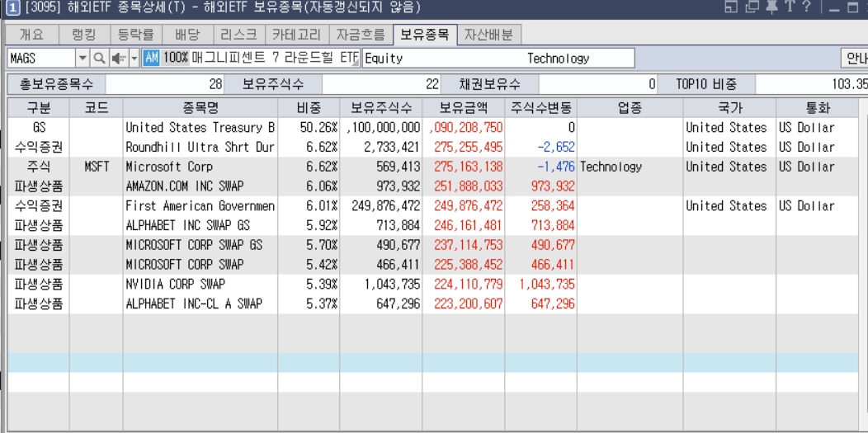Click the 안내 button at top right
868x433 pixels.
click(x=854, y=58)
